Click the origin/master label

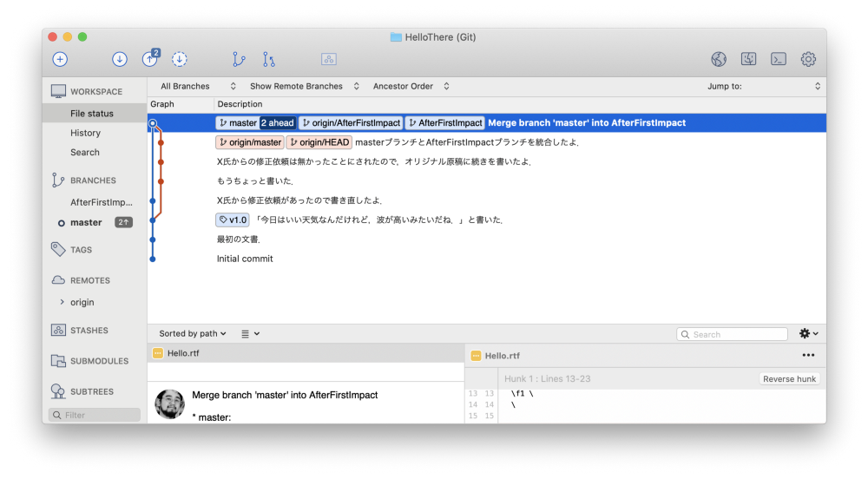pyautogui.click(x=250, y=142)
